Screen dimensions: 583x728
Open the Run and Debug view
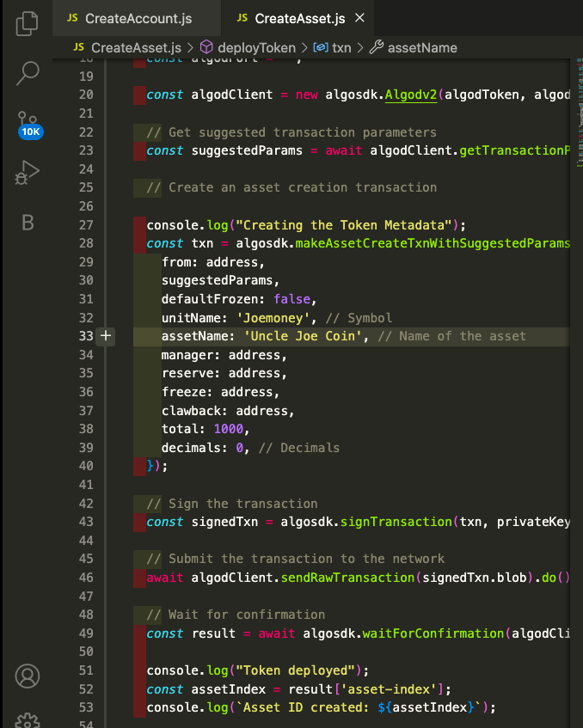click(x=27, y=173)
